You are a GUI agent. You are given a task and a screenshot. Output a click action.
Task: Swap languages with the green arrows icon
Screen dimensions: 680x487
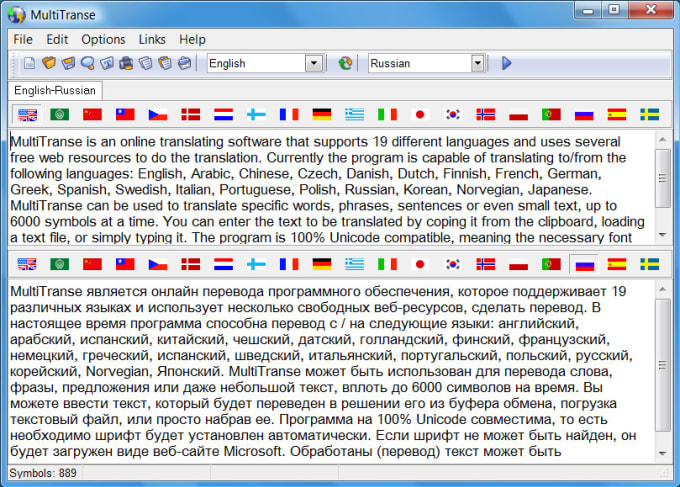coord(345,63)
